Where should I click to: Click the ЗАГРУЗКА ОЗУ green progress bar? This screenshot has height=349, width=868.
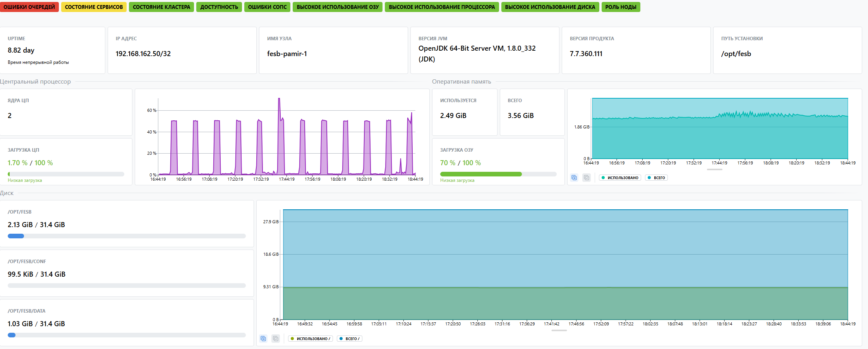click(x=480, y=174)
